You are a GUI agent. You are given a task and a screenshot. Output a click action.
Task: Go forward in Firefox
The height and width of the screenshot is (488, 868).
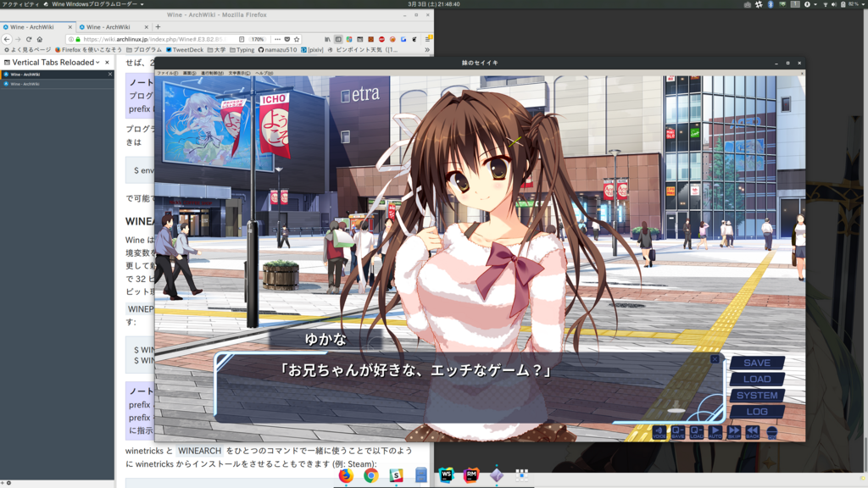pos(18,39)
